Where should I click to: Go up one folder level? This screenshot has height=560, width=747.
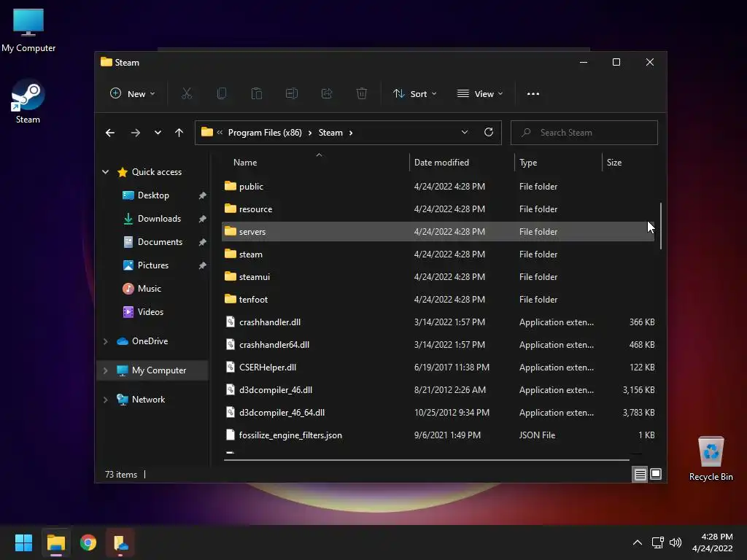(x=179, y=133)
